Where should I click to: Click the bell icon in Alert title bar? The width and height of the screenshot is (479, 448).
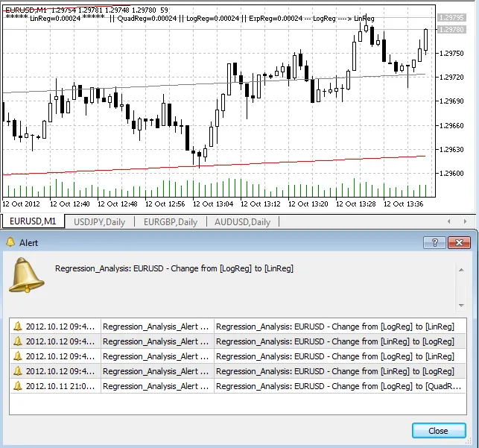[x=10, y=242]
